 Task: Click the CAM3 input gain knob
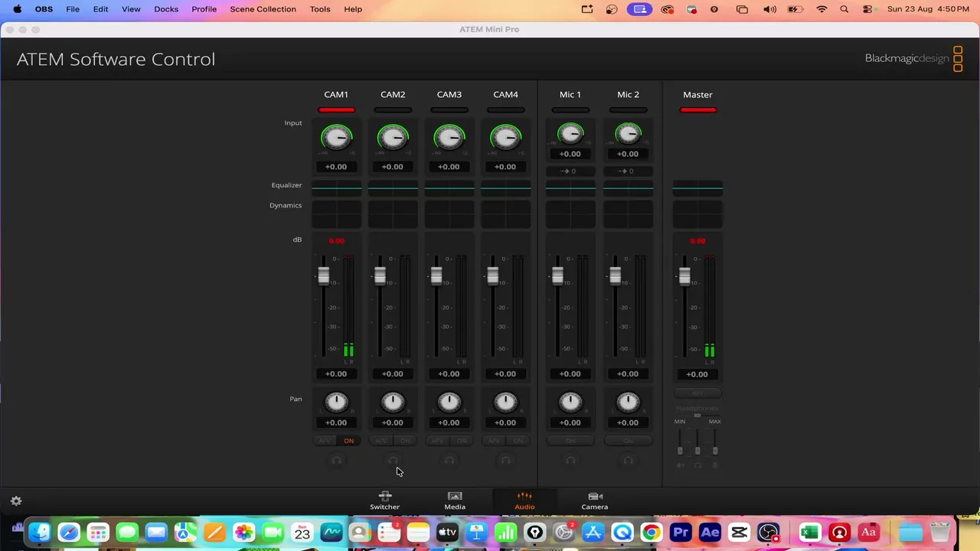[x=449, y=139]
